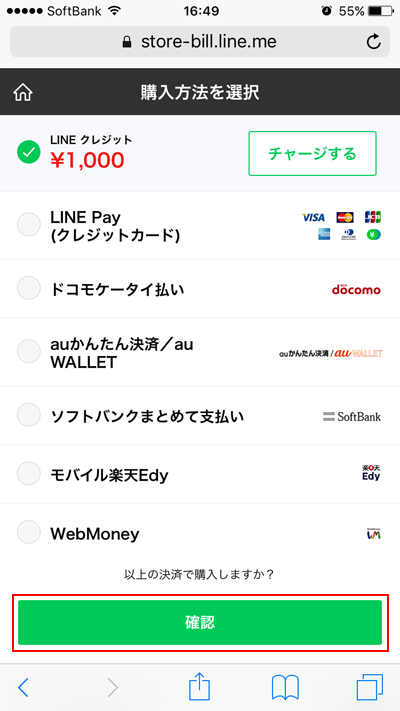
Task: Tap the チャージする button
Action: pyautogui.click(x=312, y=153)
